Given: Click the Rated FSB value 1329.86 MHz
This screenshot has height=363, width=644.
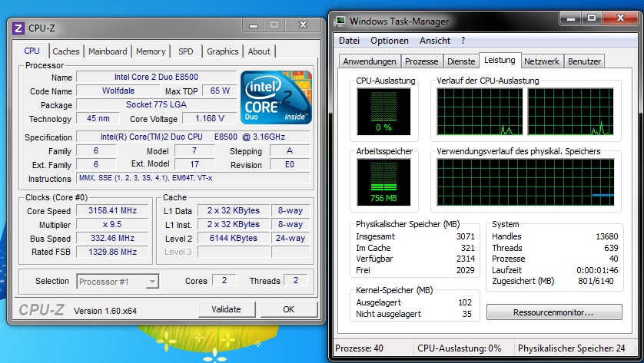Looking at the screenshot, I should tap(112, 252).
